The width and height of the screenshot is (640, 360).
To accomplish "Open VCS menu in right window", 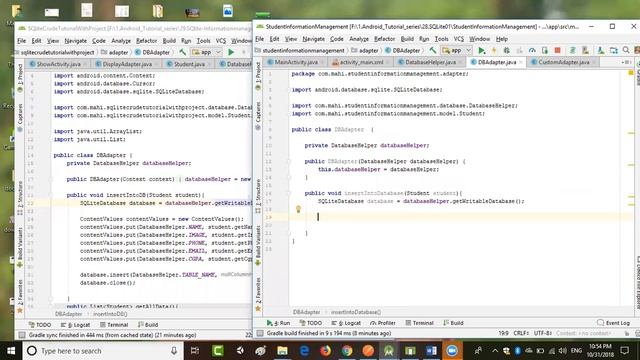I will pyautogui.click(x=459, y=39).
